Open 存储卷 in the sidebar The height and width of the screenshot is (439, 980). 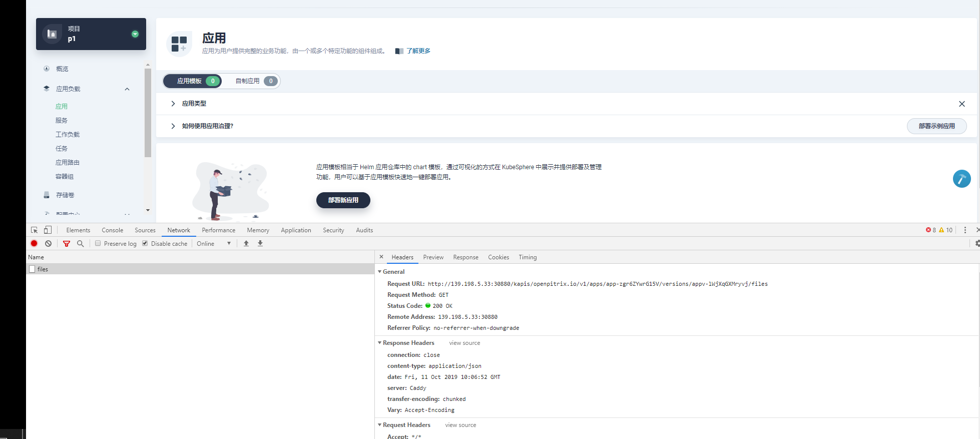coord(65,195)
